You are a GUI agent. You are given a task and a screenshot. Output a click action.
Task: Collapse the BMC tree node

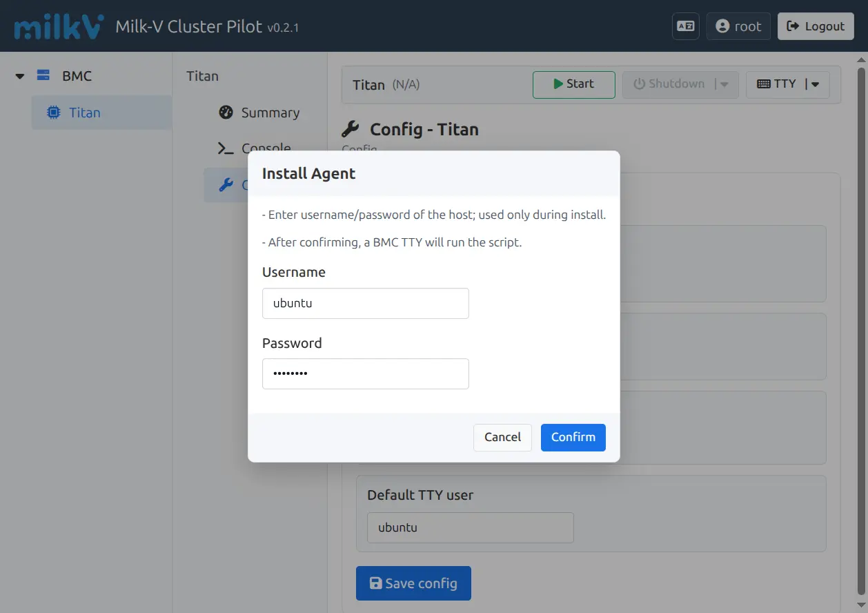click(20, 76)
